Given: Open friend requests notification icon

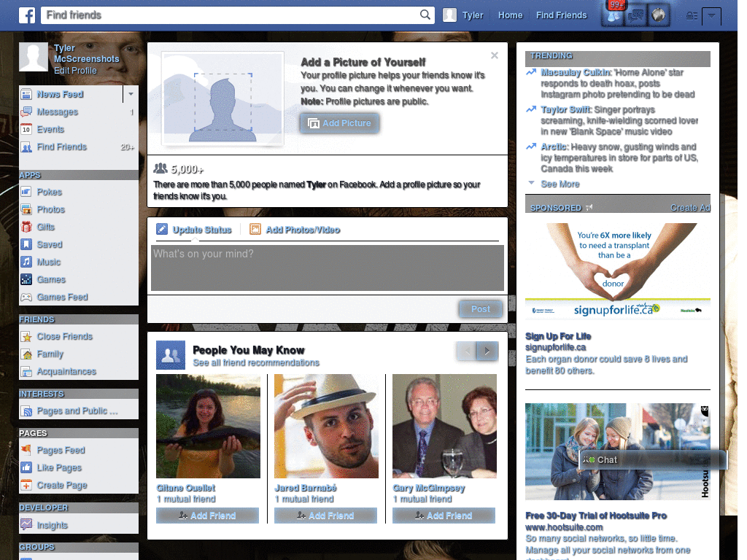Looking at the screenshot, I should 613,16.
